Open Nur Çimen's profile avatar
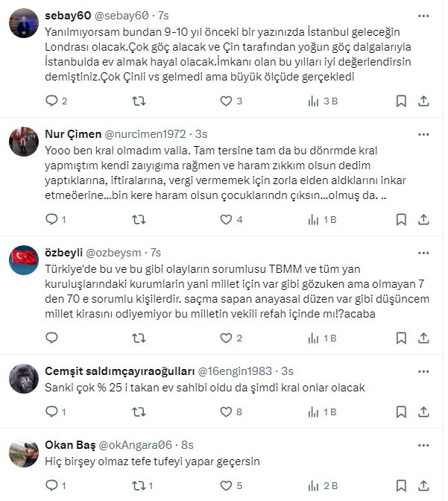The width and height of the screenshot is (448, 501). tap(24, 141)
